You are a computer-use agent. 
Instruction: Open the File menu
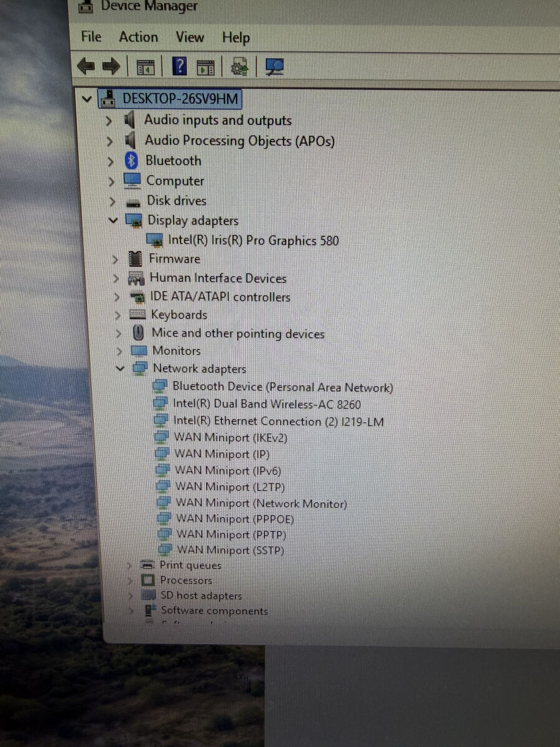pos(91,37)
